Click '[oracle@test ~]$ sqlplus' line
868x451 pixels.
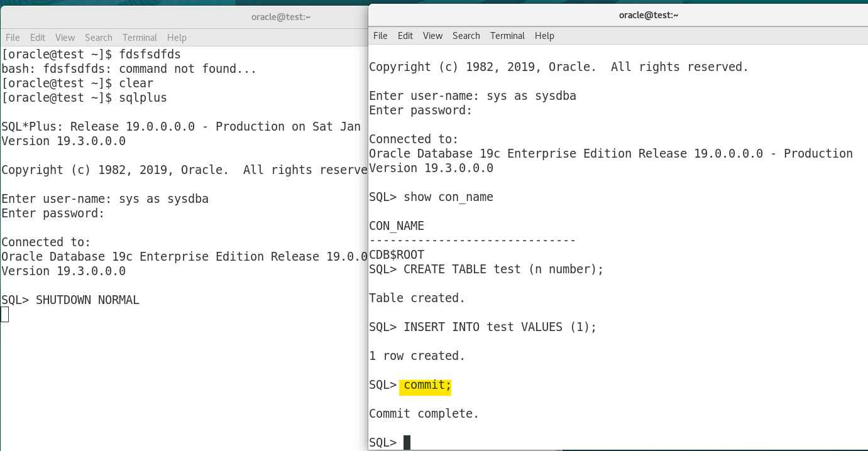84,98
